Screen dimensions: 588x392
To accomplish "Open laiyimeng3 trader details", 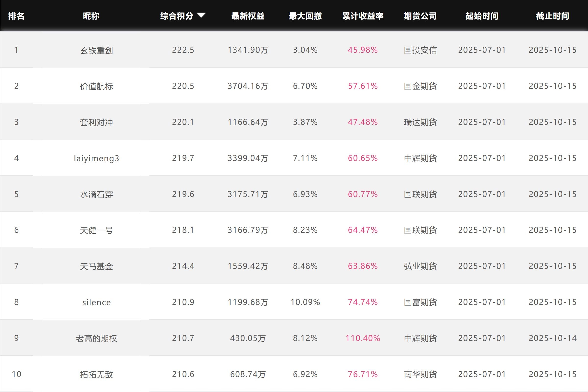I will tap(96, 158).
